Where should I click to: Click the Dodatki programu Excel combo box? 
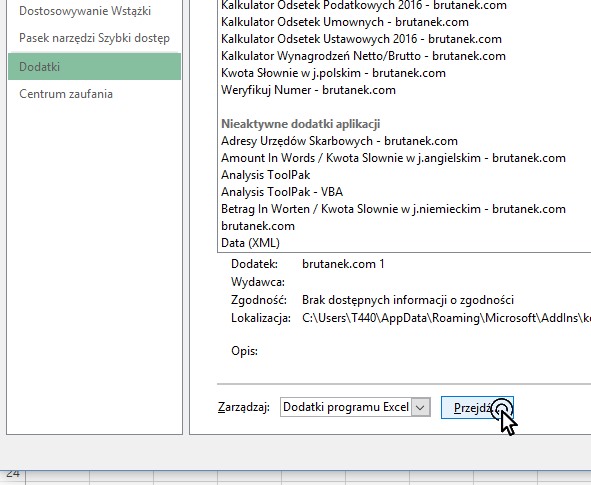coord(355,407)
